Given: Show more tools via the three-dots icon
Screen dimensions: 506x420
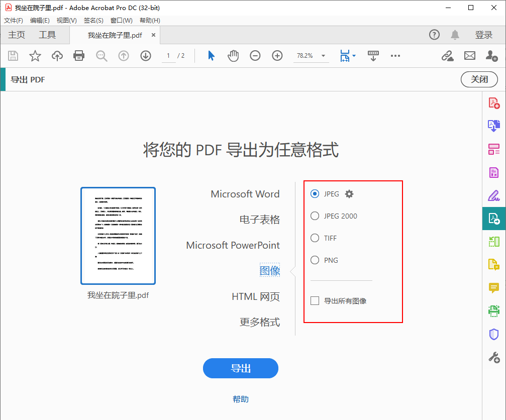Looking at the screenshot, I should tap(395, 56).
